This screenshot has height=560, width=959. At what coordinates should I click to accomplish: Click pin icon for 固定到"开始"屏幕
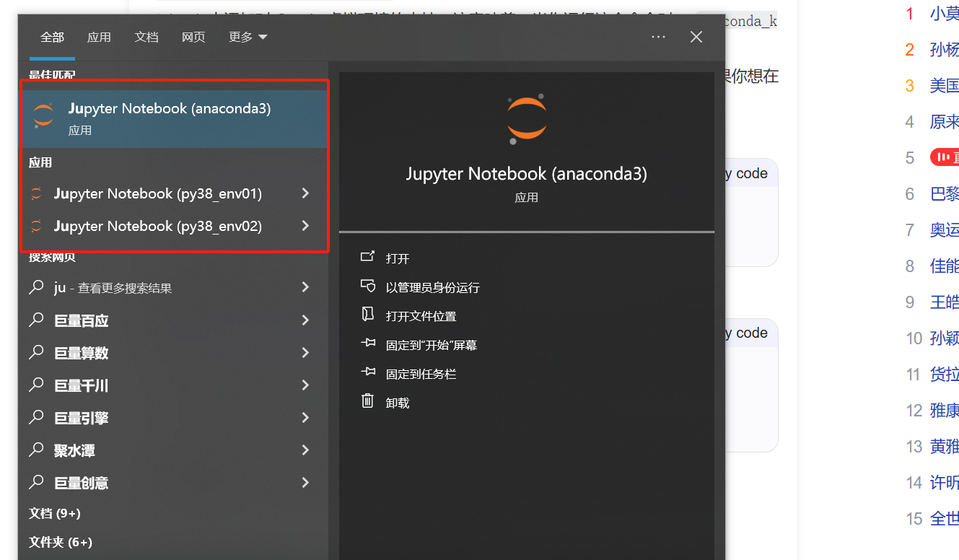(x=368, y=344)
